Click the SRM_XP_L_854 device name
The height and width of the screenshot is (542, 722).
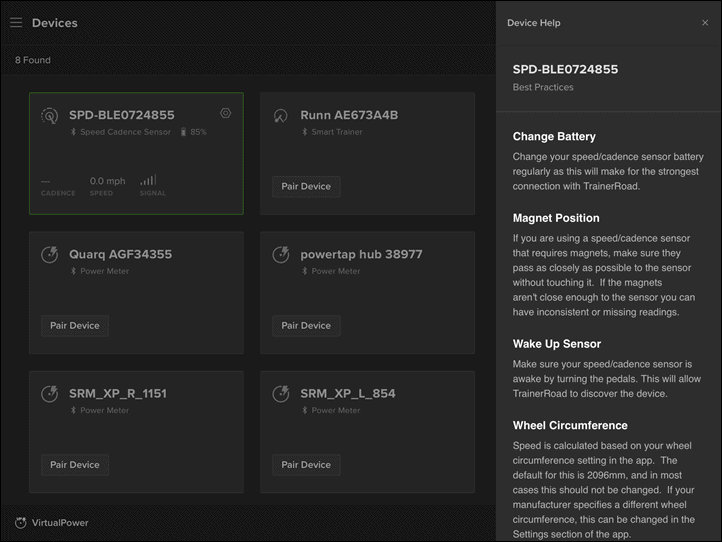pyautogui.click(x=348, y=393)
